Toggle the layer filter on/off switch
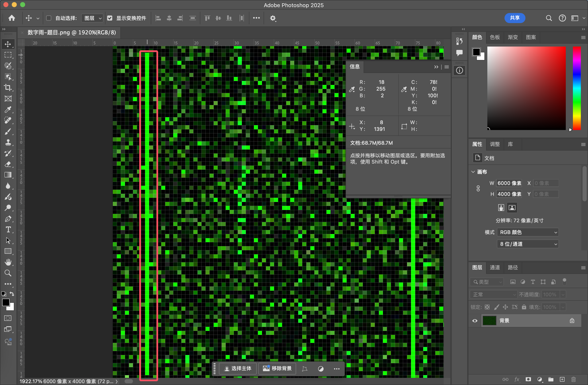The height and width of the screenshot is (385, 588). tap(564, 281)
